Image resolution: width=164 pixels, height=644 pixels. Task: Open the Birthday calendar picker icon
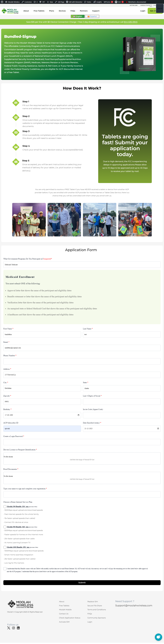(78, 415)
